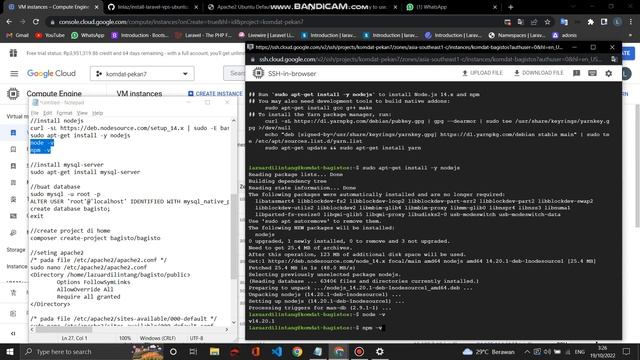Click Notepad vertical scrollbar
Image resolution: width=640 pixels, height=360 pixels.
234,237
